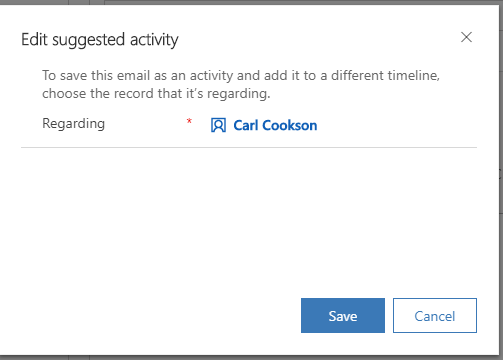Click the white-outlined Cancel button

coord(435,315)
